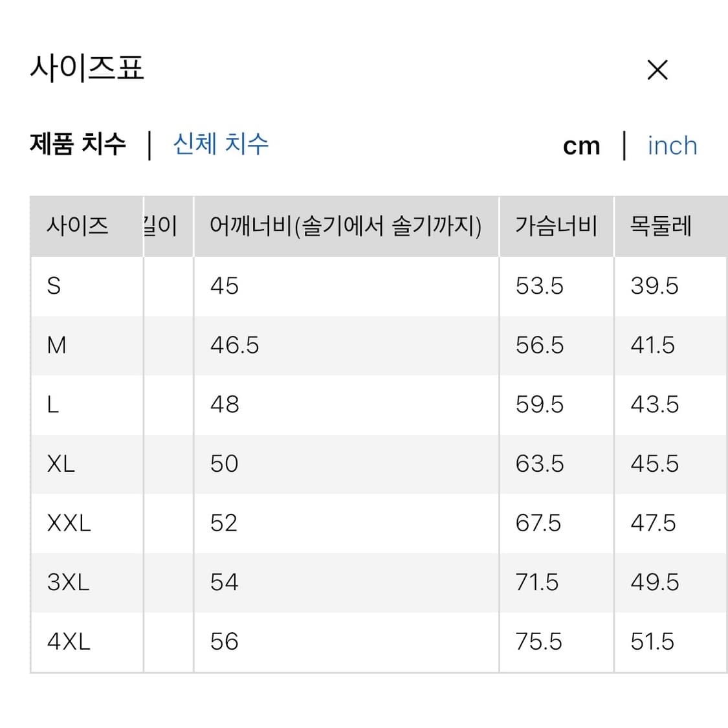Screen dimensions: 728x728
Task: Switch measurements to cm units
Action: 581,146
